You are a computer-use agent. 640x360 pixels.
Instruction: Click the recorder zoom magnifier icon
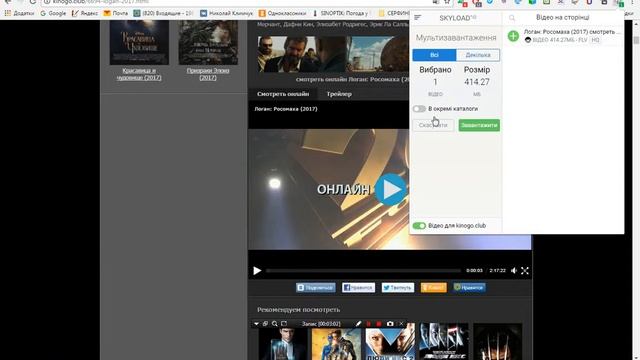click(275, 324)
